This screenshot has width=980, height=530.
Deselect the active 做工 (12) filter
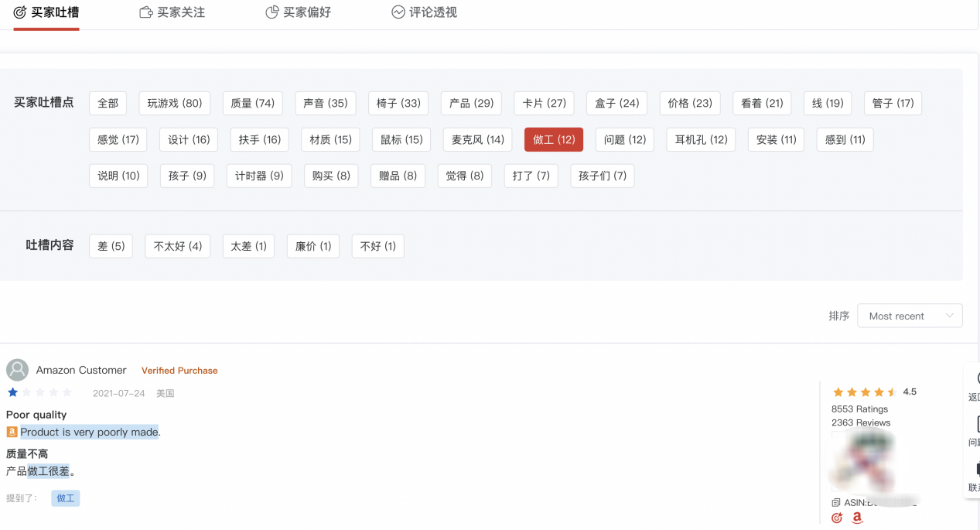tap(554, 139)
